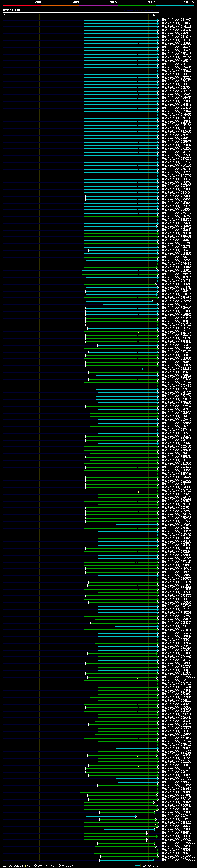Click hit UniRef100_B4HNI0
The height and width of the screenshot is (868, 197).
tap(177, 833)
